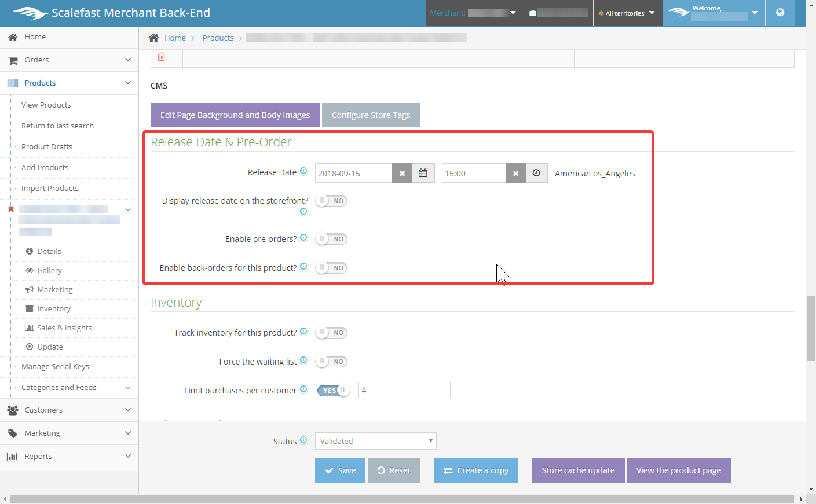Select Manage Serial Keys menu item

pos(55,367)
